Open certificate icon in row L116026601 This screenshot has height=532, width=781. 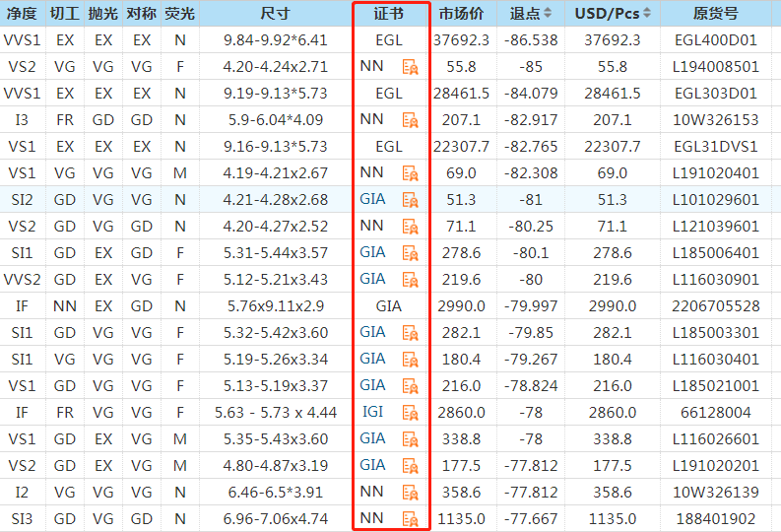coord(410,439)
